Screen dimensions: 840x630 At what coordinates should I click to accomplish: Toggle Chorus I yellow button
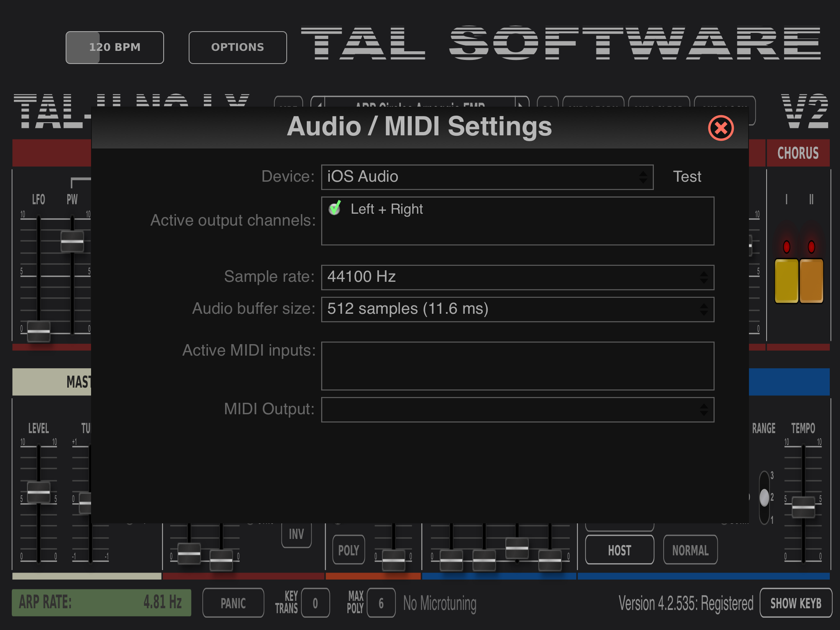[x=786, y=281]
